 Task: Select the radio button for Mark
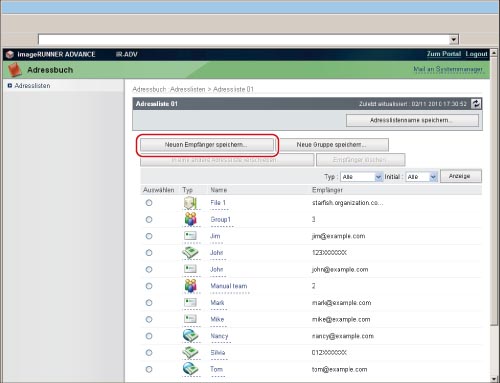(149, 303)
